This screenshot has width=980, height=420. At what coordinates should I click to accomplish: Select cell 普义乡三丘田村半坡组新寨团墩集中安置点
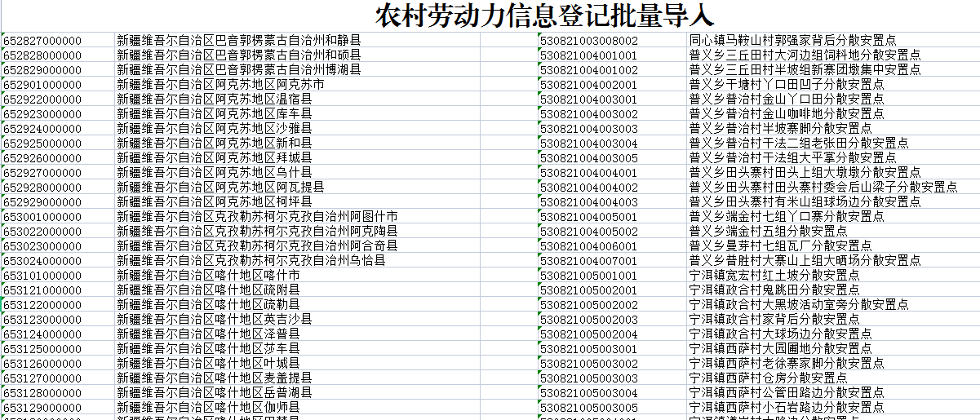click(833, 70)
